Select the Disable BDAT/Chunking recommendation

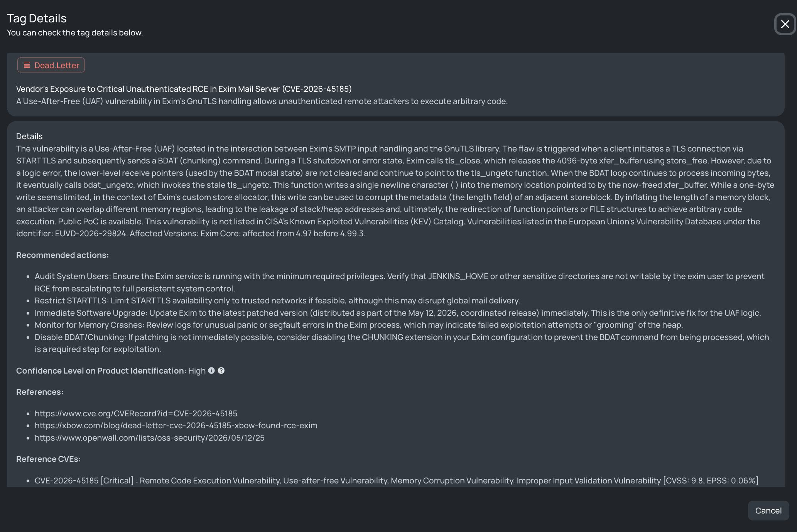(x=402, y=343)
